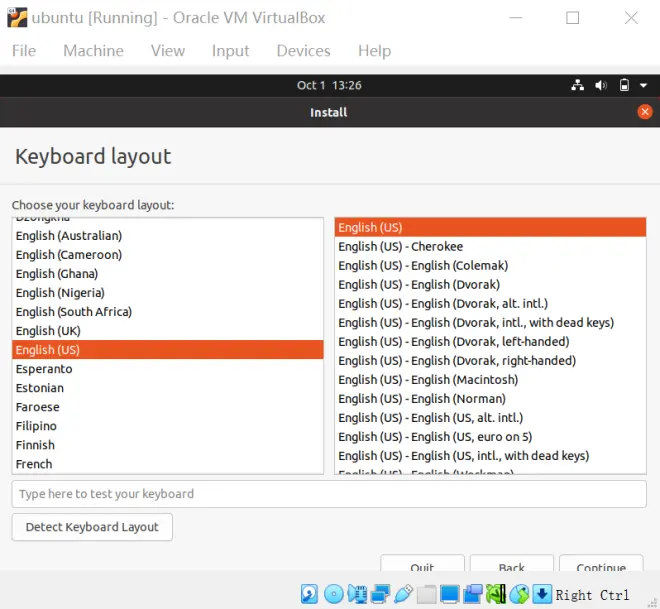Screen dimensions: 660x609
Task: Select highlighted English (US) in left list
Action: click(x=168, y=350)
